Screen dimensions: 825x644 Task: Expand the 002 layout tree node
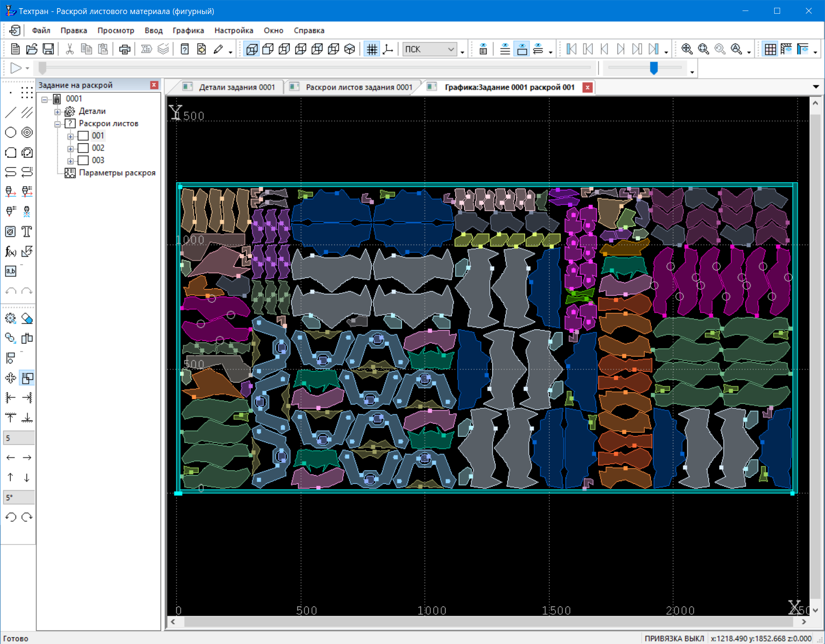pos(70,149)
